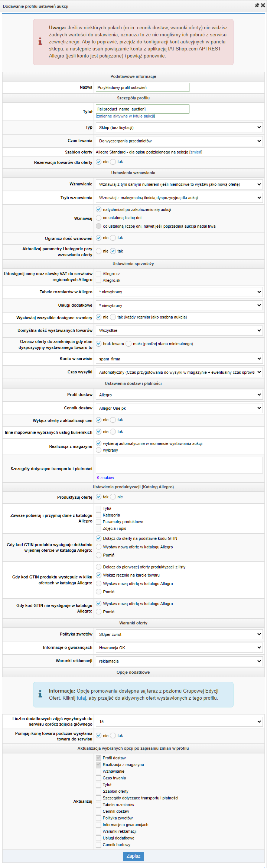Select 'nie' for Aktualizuj parametry i kategorie
Image resolution: width=267 pixels, height=868 pixels.
[98, 251]
